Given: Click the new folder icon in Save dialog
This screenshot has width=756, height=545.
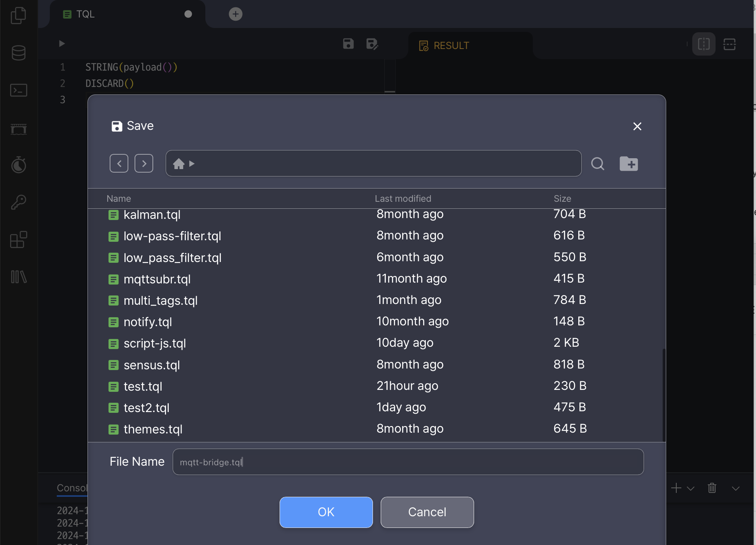Looking at the screenshot, I should 628,164.
